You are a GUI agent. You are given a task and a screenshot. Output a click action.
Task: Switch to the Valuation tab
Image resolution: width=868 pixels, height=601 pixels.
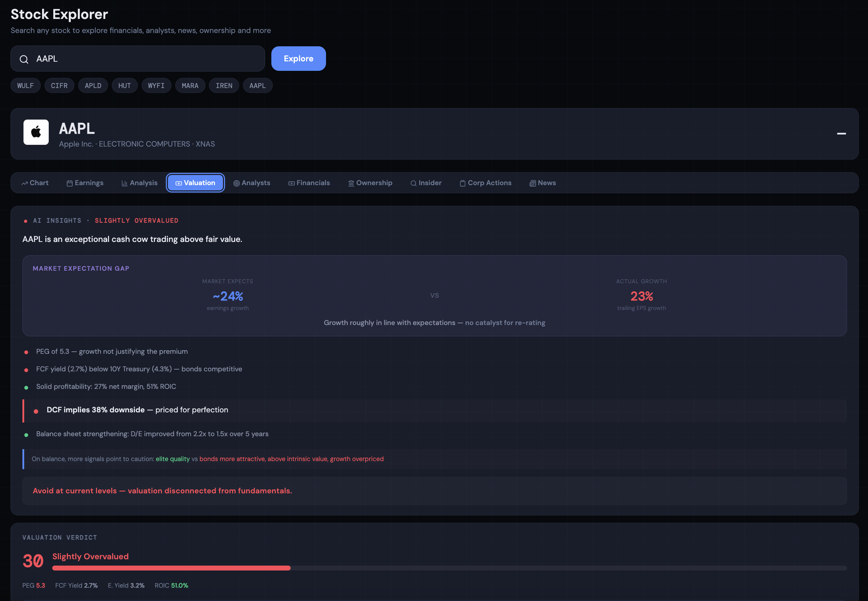(x=195, y=183)
